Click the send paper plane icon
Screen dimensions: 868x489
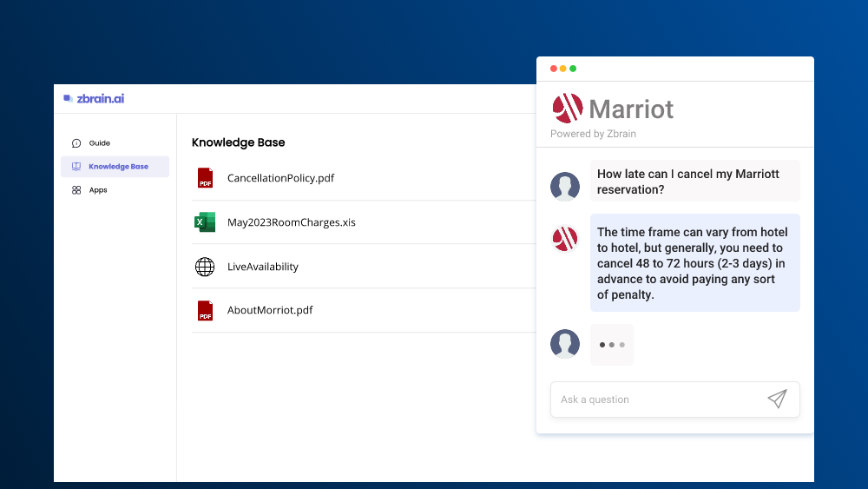pyautogui.click(x=777, y=399)
